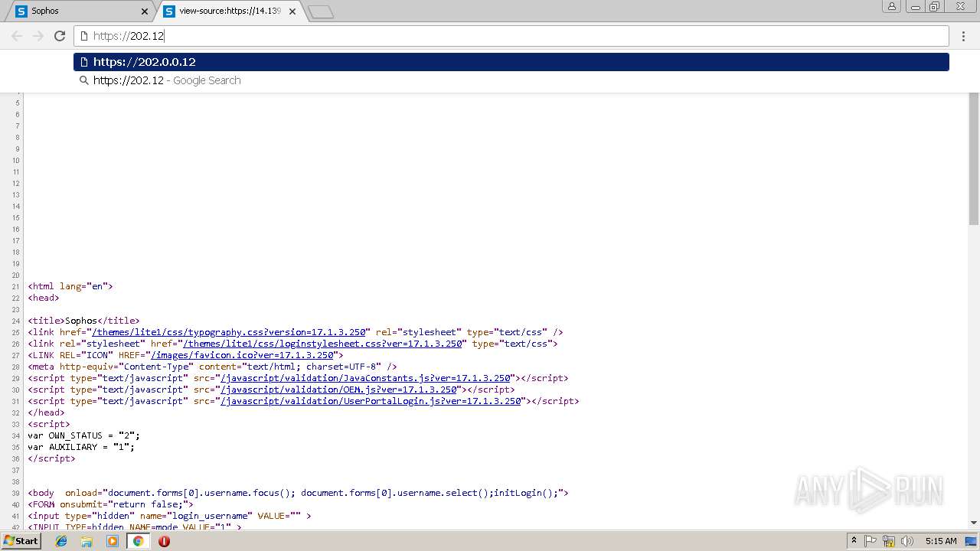Screen dimensions: 980x551
Task: Click into the address bar showing https://202.12
Action: click(x=511, y=36)
